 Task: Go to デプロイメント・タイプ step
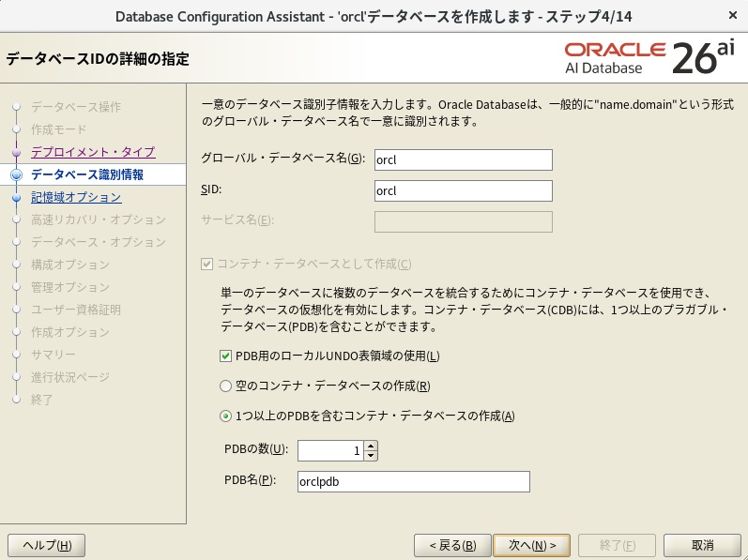[93, 152]
